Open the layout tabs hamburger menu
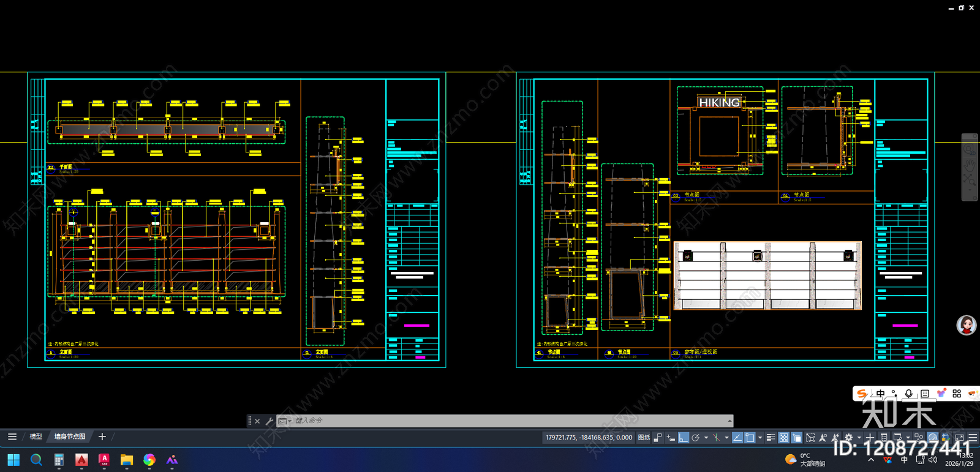Screen dimensions: 980x472 pos(12,436)
